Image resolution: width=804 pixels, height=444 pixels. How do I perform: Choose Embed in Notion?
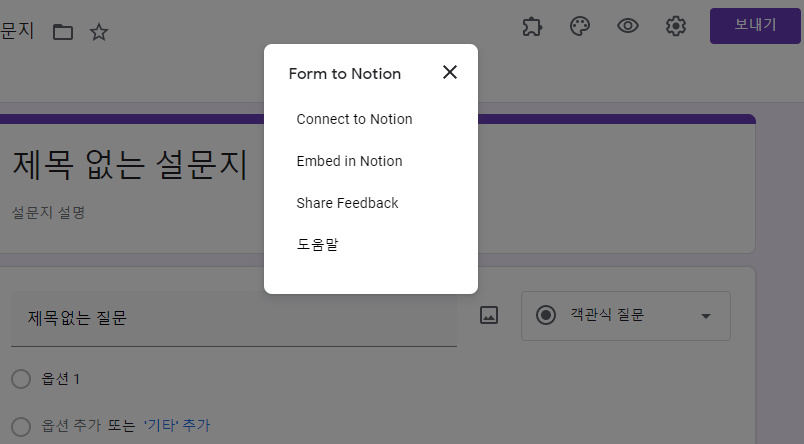point(349,161)
